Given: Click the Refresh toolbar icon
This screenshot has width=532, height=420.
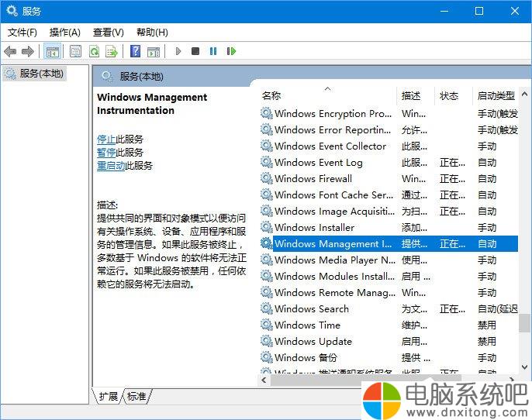Looking at the screenshot, I should pos(94,51).
